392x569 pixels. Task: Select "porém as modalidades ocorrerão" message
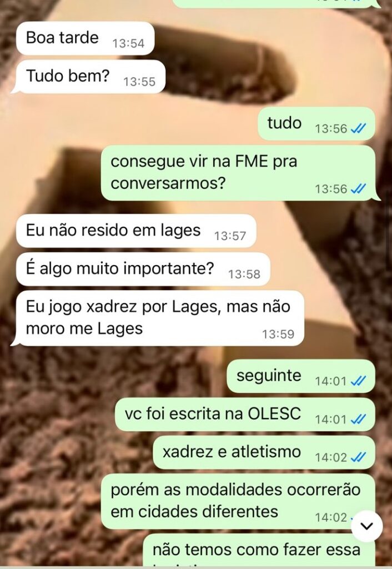238,501
